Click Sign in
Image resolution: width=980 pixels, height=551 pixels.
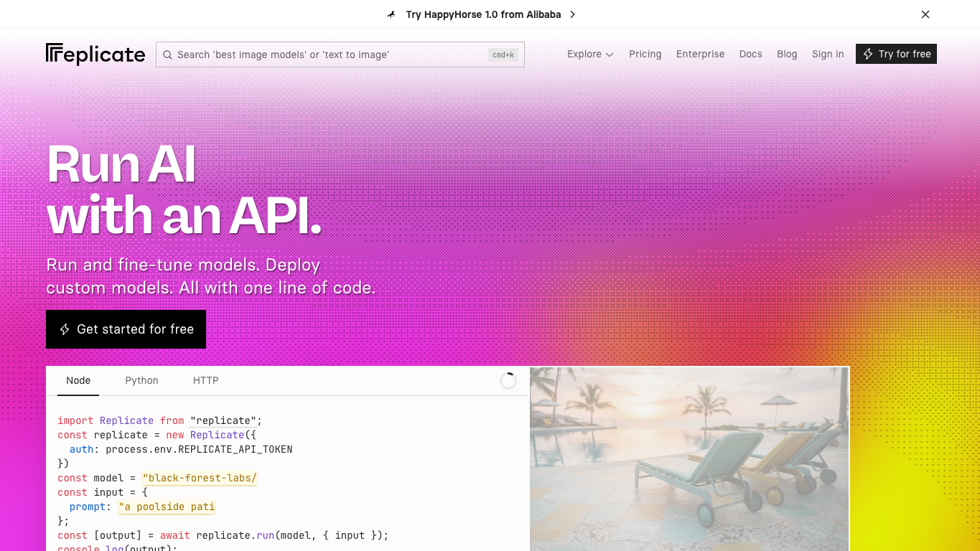pos(828,54)
